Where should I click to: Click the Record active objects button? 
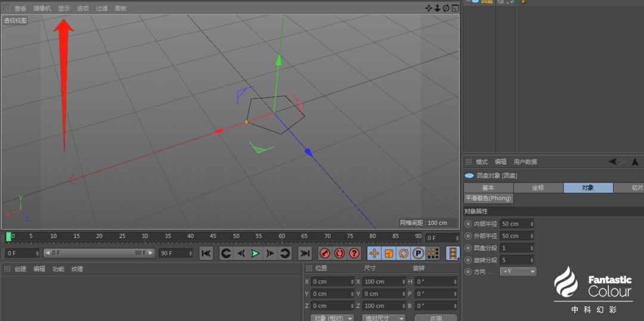(x=325, y=254)
